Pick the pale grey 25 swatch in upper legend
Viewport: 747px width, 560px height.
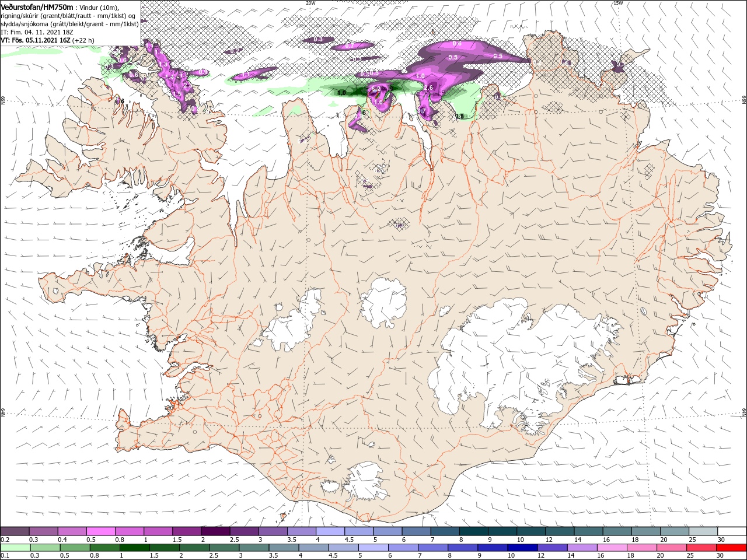tap(702, 531)
